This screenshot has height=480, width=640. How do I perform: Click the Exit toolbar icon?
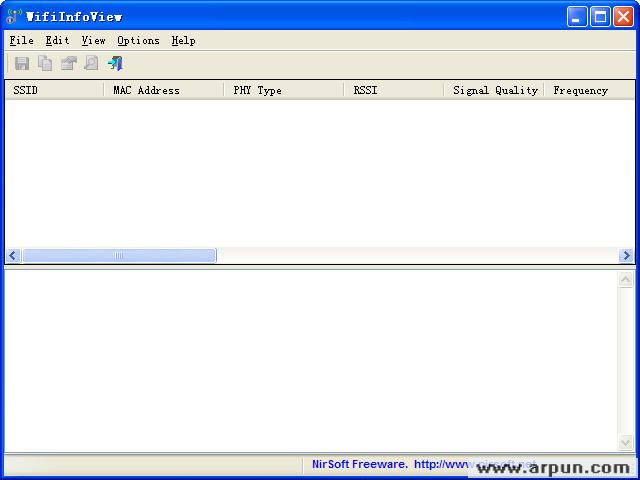[116, 64]
